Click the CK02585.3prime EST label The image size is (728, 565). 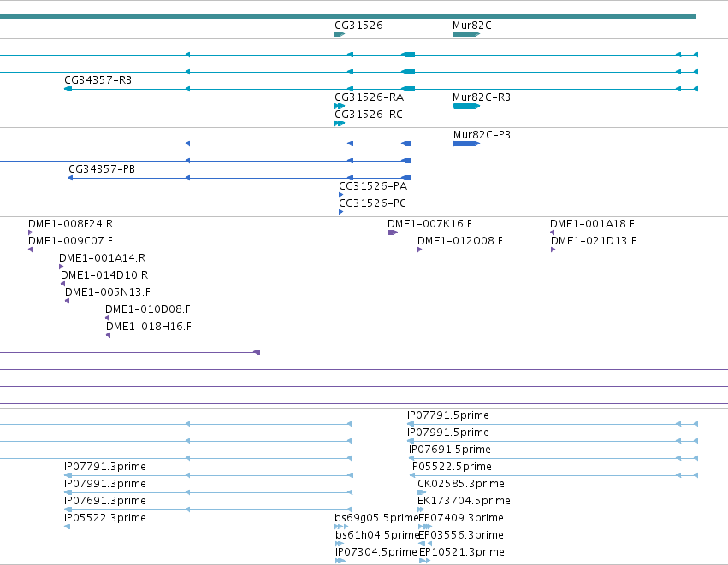(x=461, y=485)
